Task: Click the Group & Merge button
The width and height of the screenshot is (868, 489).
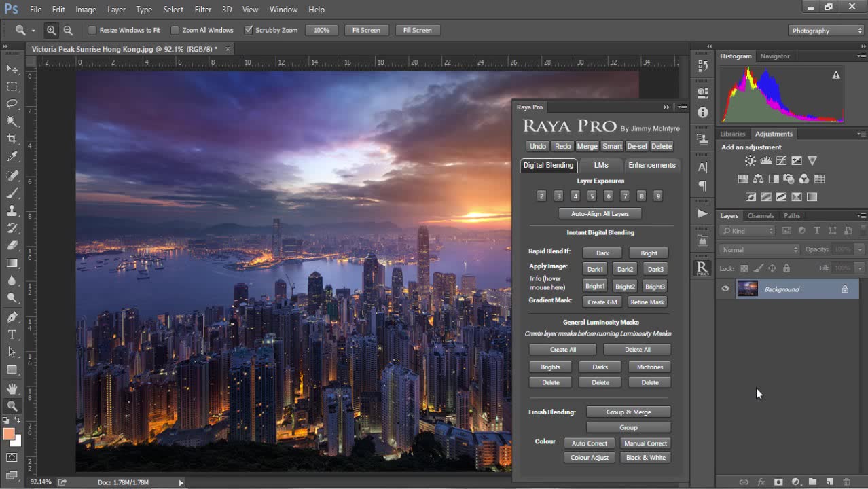Action: (x=628, y=412)
